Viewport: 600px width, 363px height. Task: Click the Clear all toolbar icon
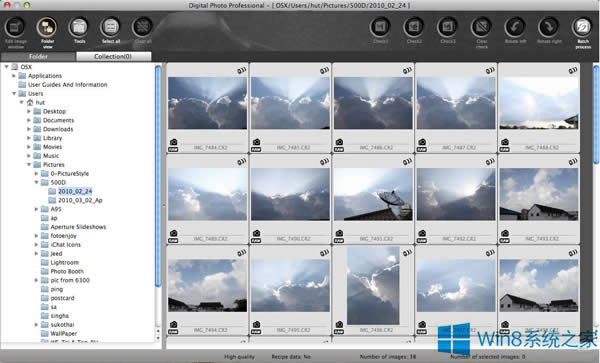coord(143,28)
